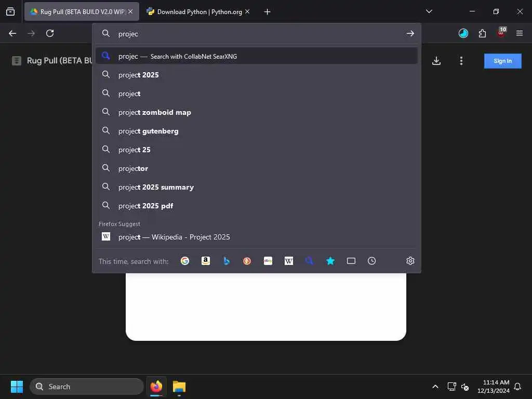Click the taskbar Search box
The height and width of the screenshot is (399, 532).
87,387
